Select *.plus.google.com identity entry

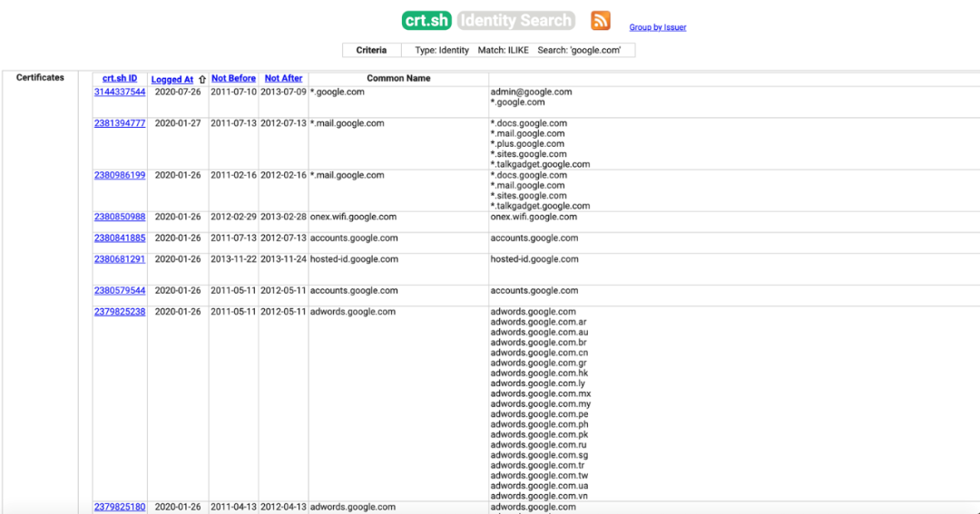529,143
